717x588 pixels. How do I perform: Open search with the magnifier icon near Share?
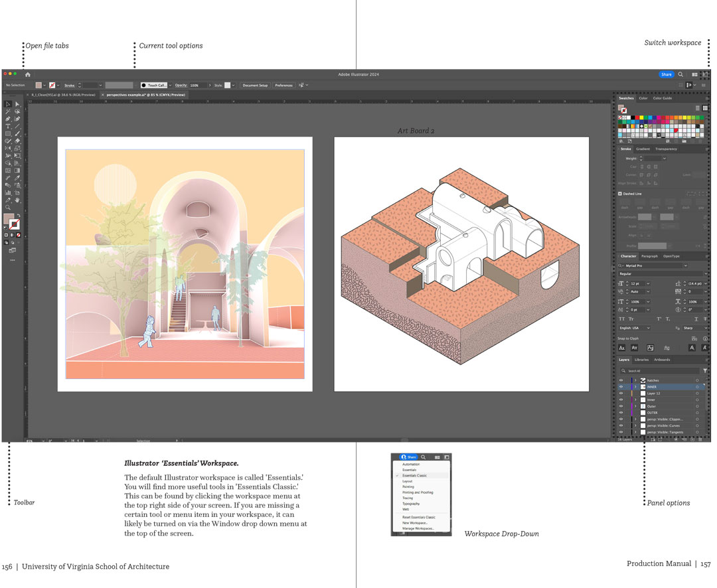pyautogui.click(x=680, y=75)
